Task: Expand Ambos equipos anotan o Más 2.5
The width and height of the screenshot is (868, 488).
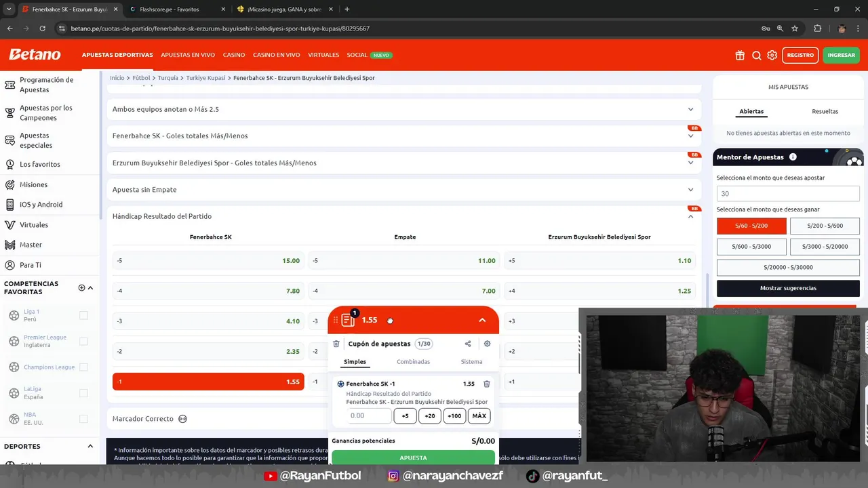Action: (403, 109)
